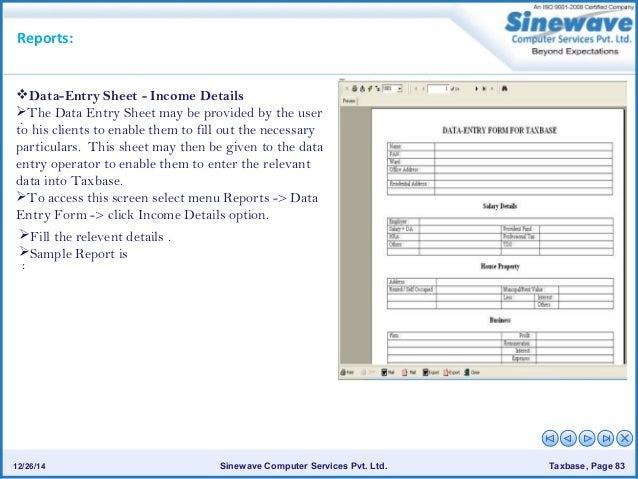Jump to last slide navigation button
Viewport: 638px width, 479px height.
tap(605, 438)
